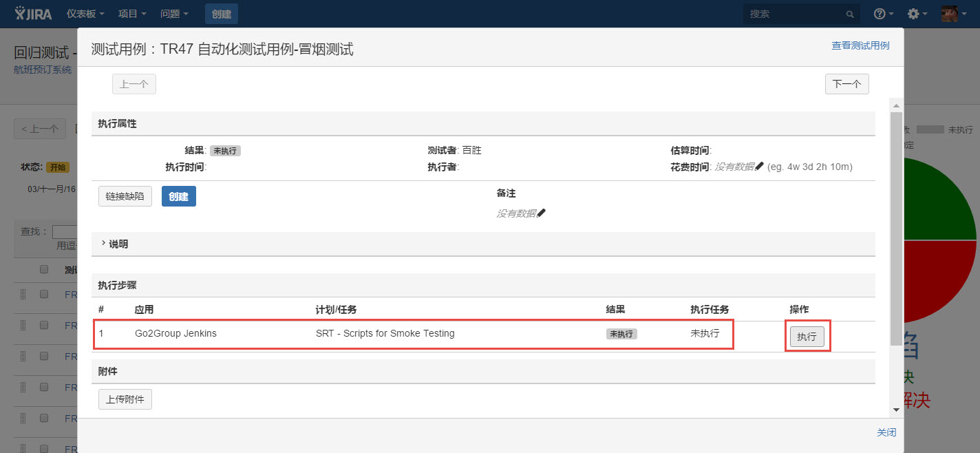The image size is (980, 453).
Task: Click the 执行 button for Go2Group Jenkins
Action: [x=807, y=337]
